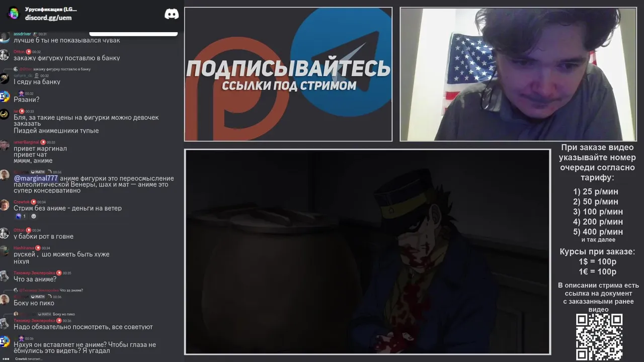The image size is (644, 362).
Task: Click Hashirama's avatar in the chat
Action: click(5, 251)
